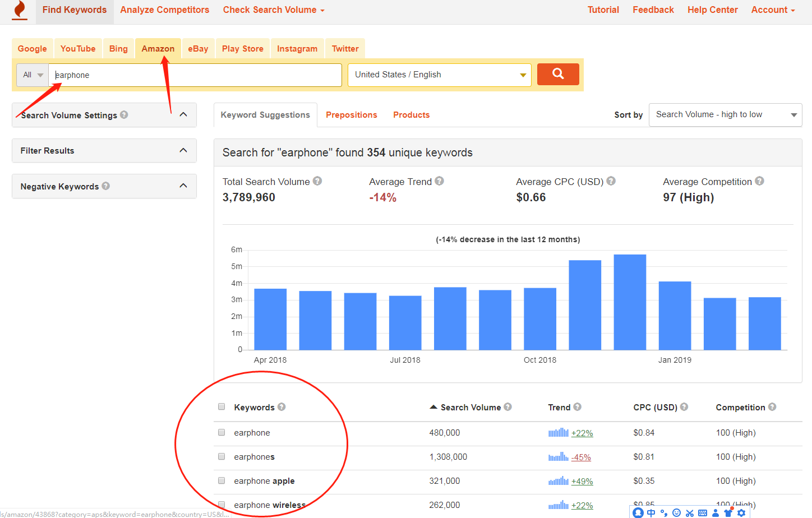
Task: Check the box for earphone apple
Action: (x=222, y=480)
